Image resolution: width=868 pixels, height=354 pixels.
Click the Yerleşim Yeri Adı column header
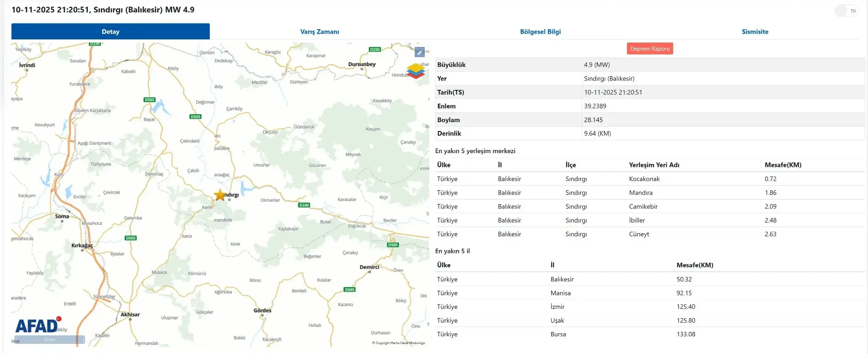tap(654, 165)
